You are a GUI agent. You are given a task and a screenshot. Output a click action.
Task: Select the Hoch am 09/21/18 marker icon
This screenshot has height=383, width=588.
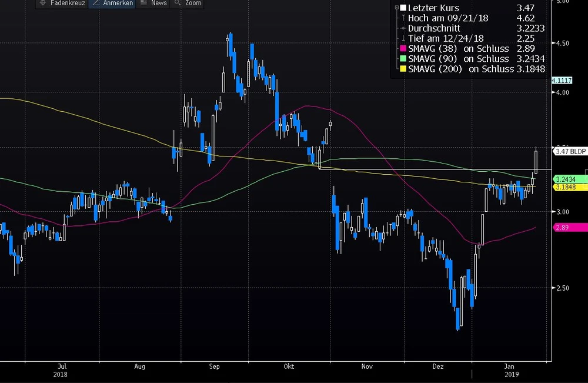point(403,18)
